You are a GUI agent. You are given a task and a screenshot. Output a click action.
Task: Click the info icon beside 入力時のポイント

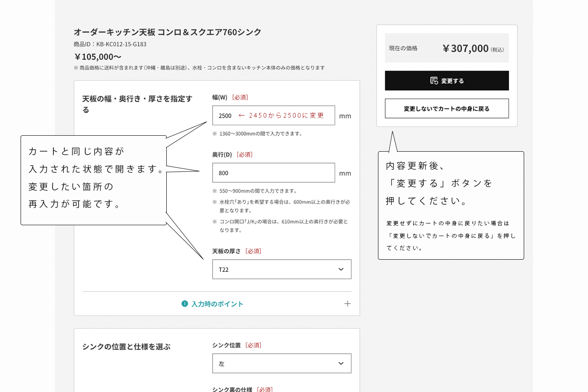tap(185, 303)
